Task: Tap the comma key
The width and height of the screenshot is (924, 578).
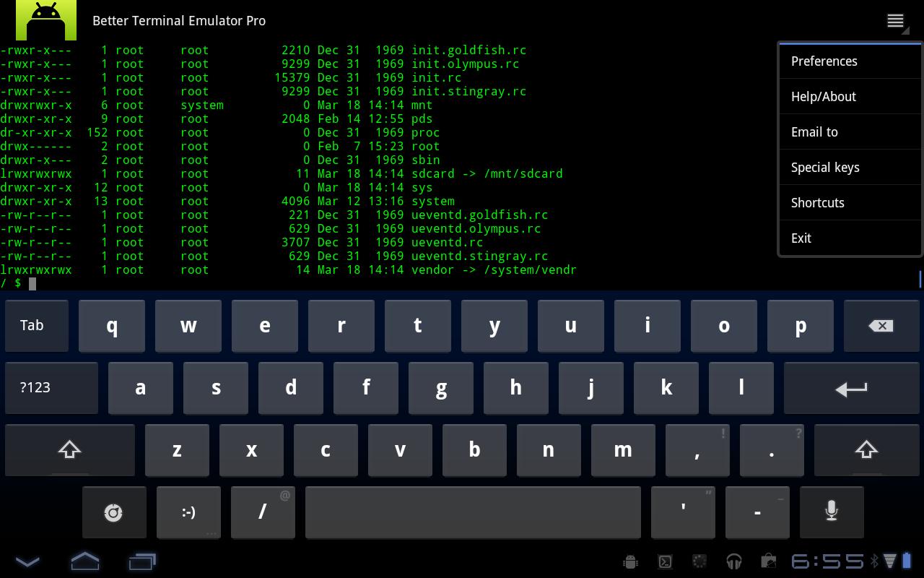Action: (x=697, y=450)
